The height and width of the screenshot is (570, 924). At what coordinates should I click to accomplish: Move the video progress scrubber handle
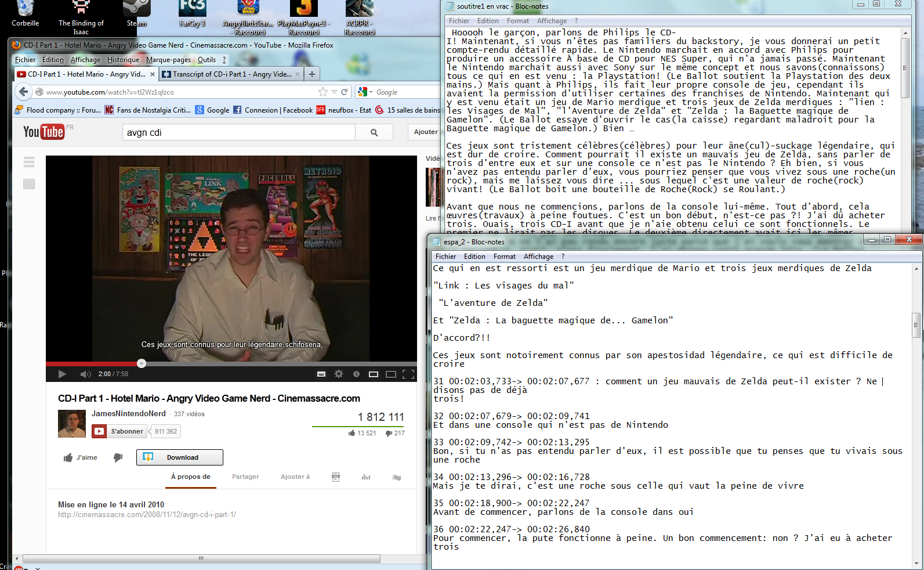pyautogui.click(x=142, y=363)
